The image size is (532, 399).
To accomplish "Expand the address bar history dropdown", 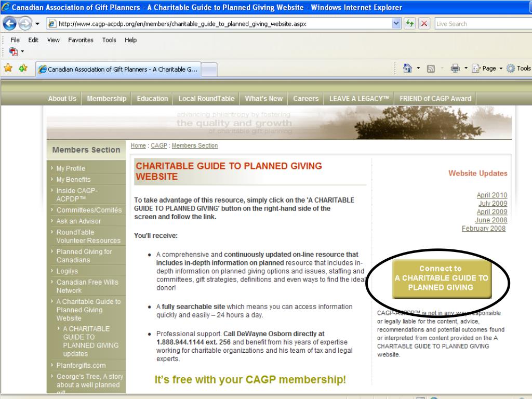I will [396, 24].
